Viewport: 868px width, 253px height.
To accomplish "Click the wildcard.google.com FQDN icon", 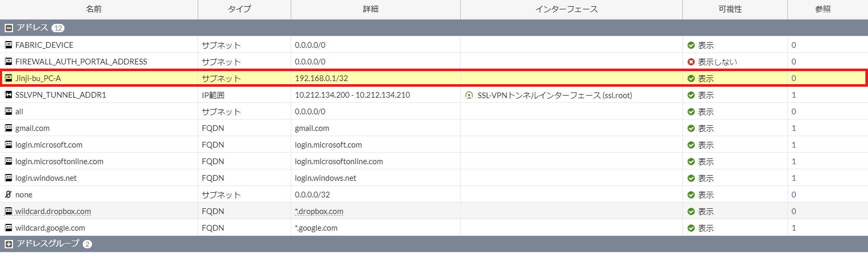I will [x=8, y=228].
